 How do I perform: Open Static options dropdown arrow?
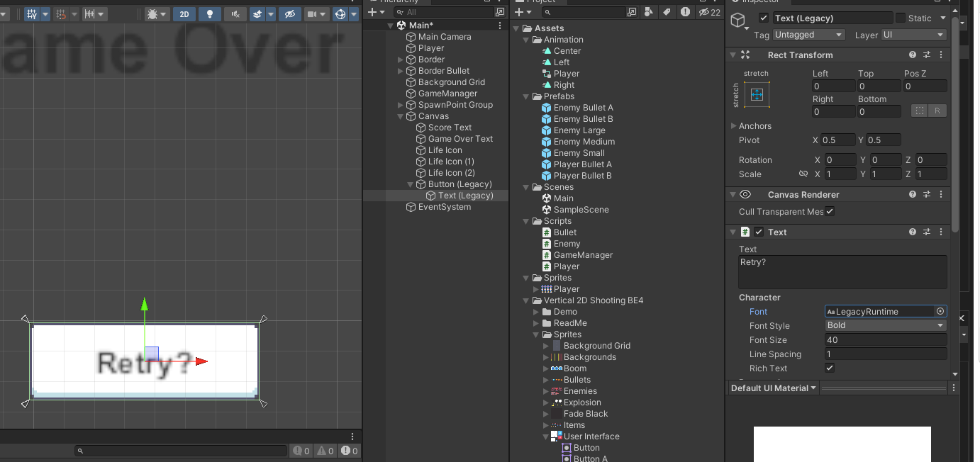942,18
